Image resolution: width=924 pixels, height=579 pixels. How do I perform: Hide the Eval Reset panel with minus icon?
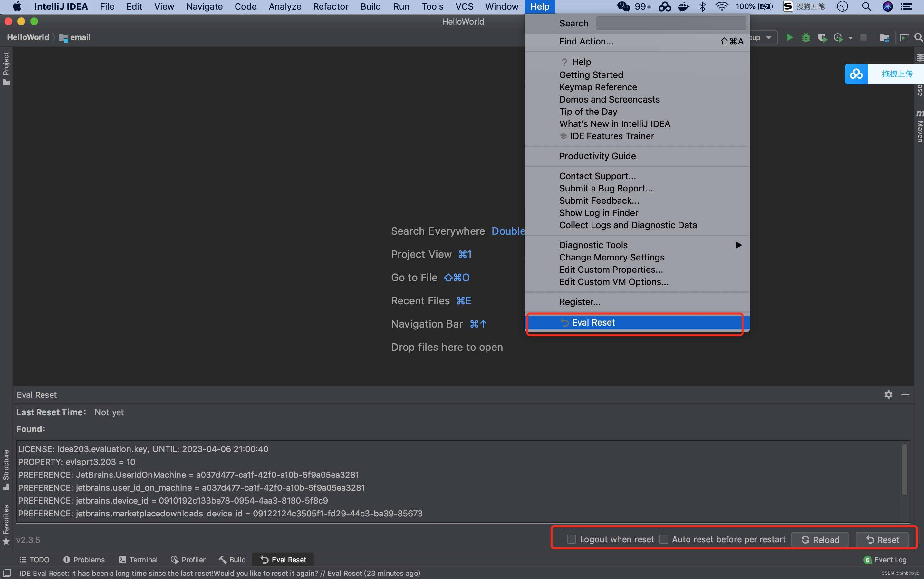905,394
